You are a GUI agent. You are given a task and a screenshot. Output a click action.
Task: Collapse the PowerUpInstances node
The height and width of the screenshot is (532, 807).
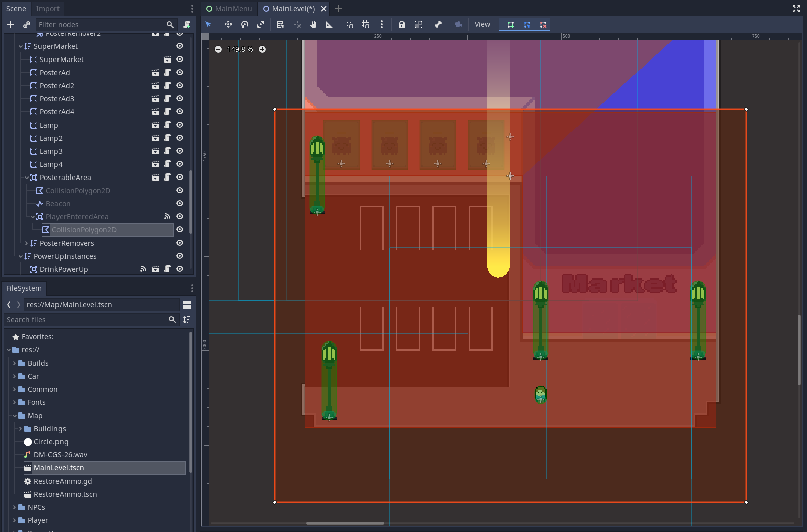coord(21,256)
